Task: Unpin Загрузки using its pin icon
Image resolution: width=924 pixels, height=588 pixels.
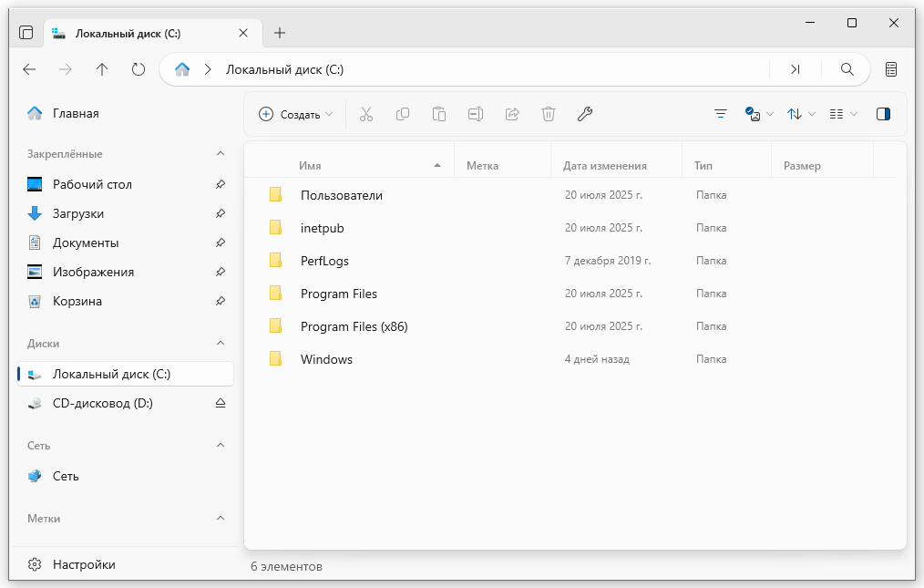Action: point(221,213)
